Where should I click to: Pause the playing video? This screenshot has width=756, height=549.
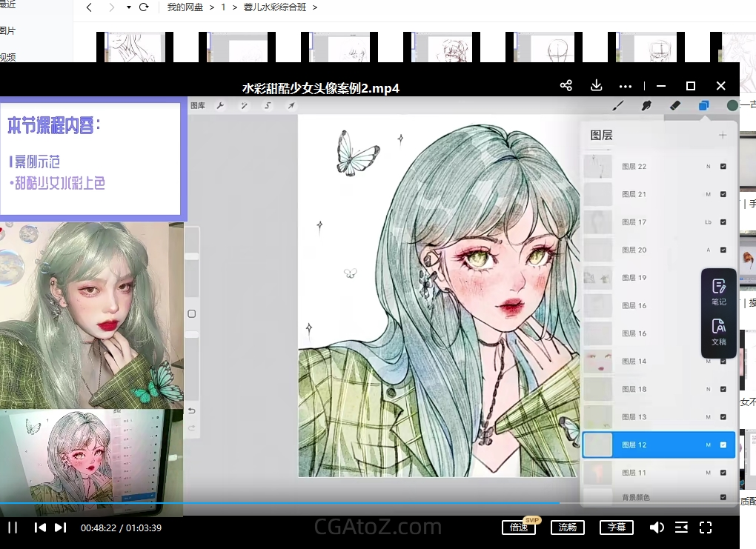pos(13,528)
